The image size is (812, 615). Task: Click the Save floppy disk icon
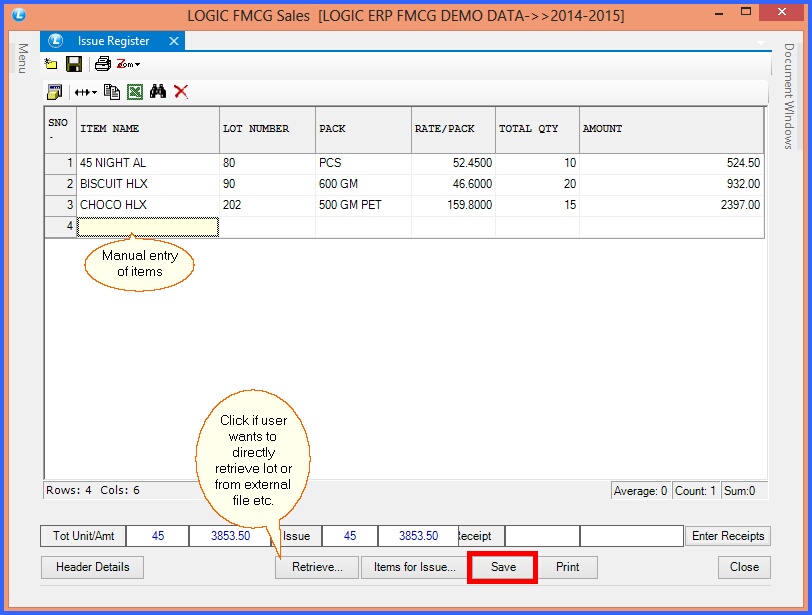point(74,63)
